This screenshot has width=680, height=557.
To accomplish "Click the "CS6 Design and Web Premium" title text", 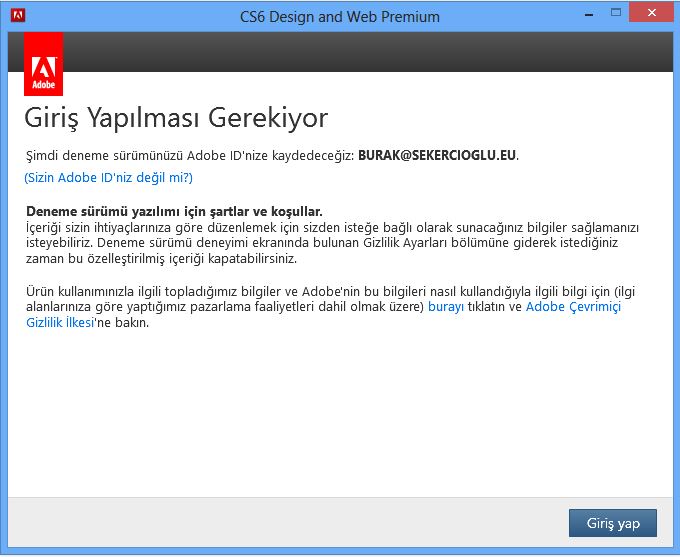I will click(340, 17).
